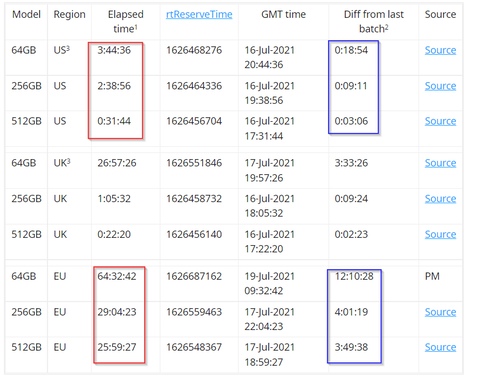480x378 pixels.
Task: Open Source link for 512GB EU row
Action: [440, 347]
